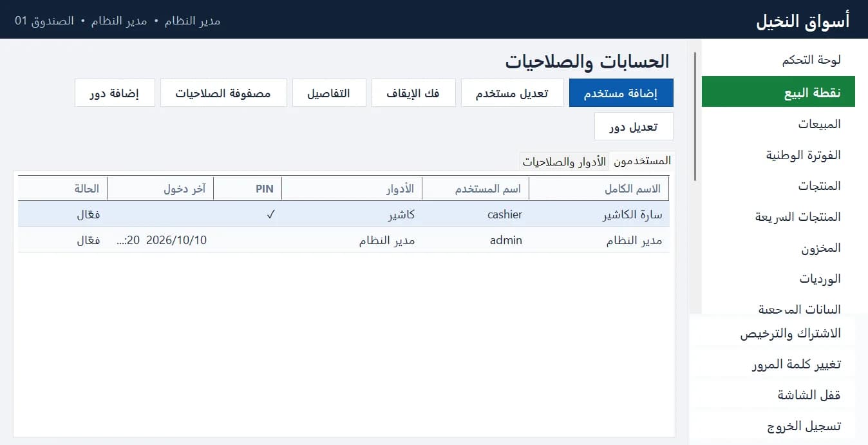Open الورديات shifts in the sidebar
The height and width of the screenshot is (445, 868).
[x=778, y=278]
